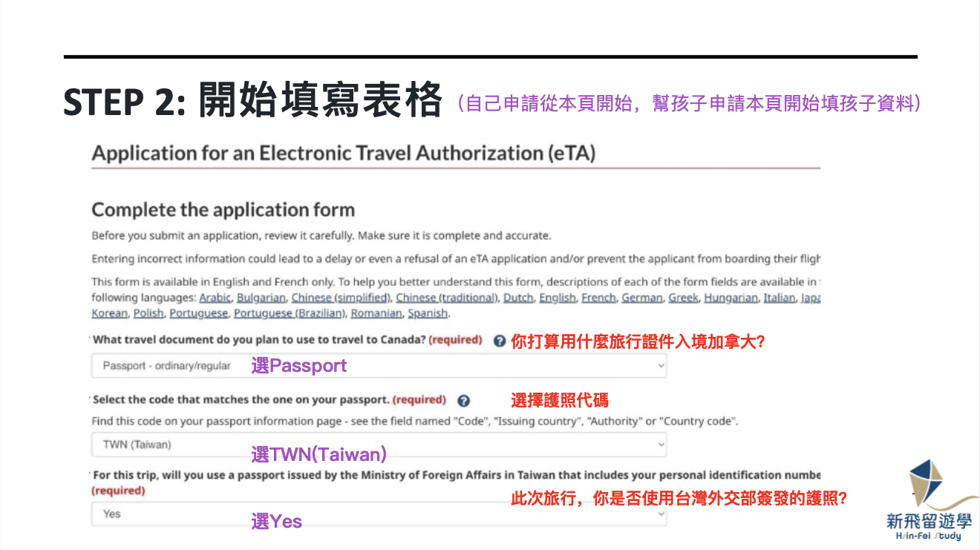
Task: Click the Romanian language link
Action: coord(376,313)
